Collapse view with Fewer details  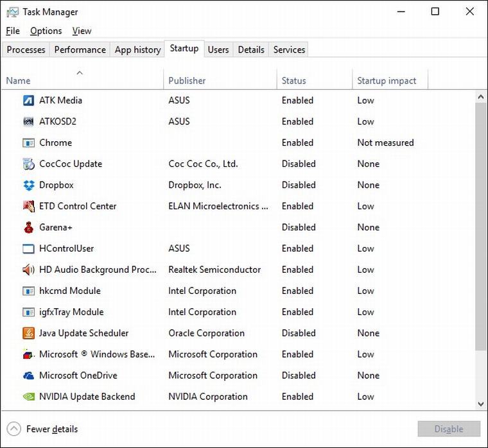42,429
